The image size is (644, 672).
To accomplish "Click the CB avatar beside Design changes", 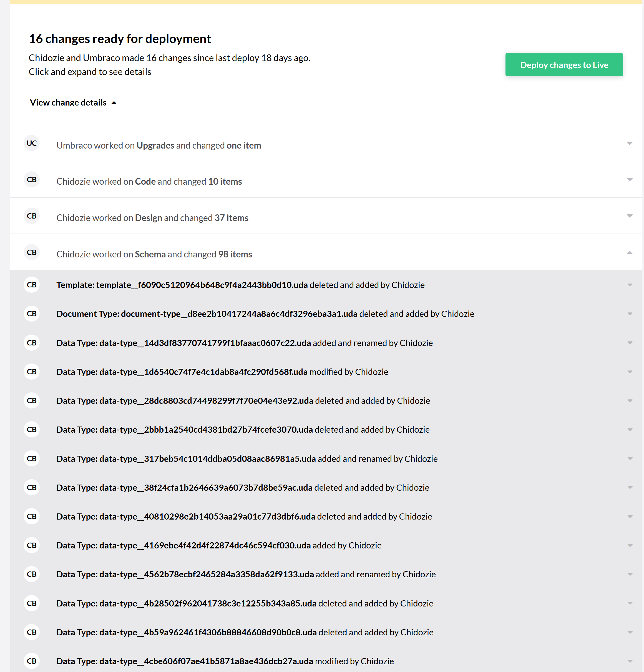I will click(32, 216).
